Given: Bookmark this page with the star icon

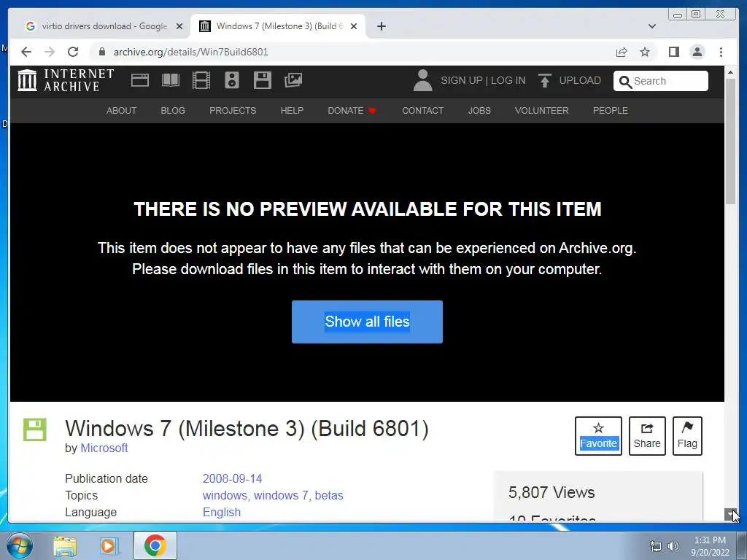Looking at the screenshot, I should coord(645,52).
